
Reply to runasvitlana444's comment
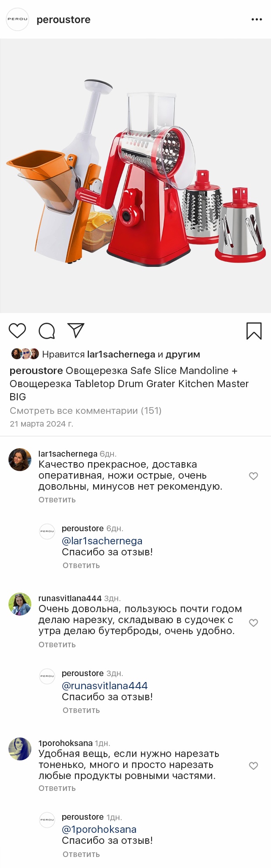pos(57,645)
